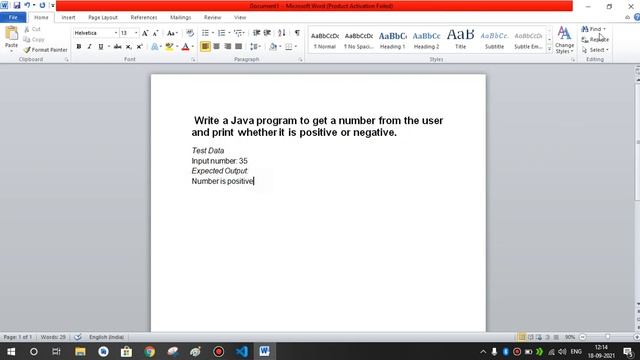The height and width of the screenshot is (360, 640).
Task: Apply the Subtle Emphasis style
Action: 528,40
